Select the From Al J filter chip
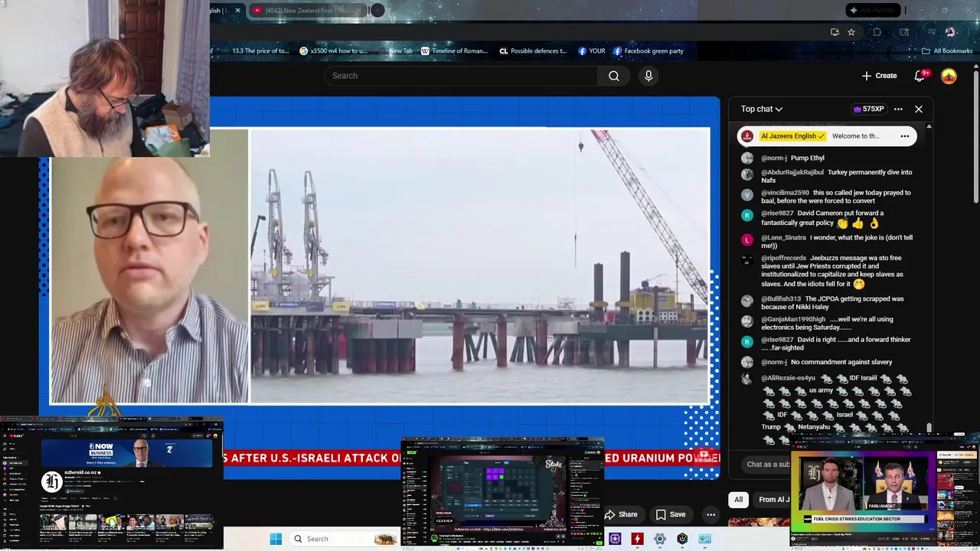Viewport: 980px width, 551px height. (x=773, y=500)
